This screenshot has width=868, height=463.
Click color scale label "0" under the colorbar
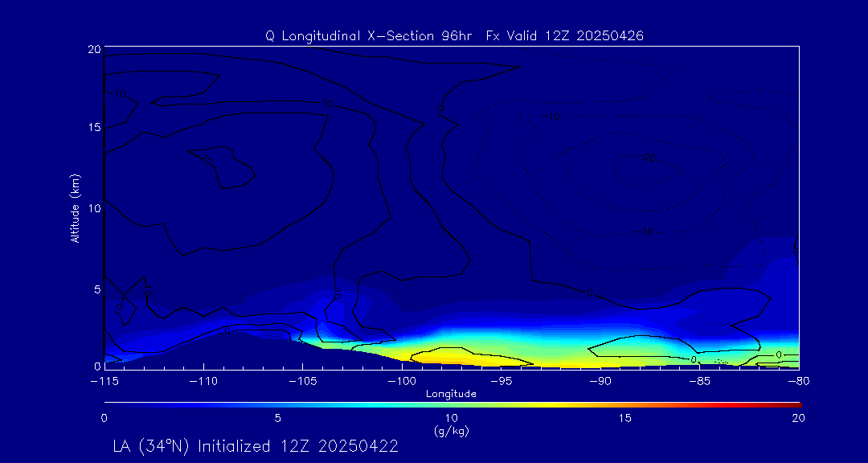pyautogui.click(x=104, y=419)
